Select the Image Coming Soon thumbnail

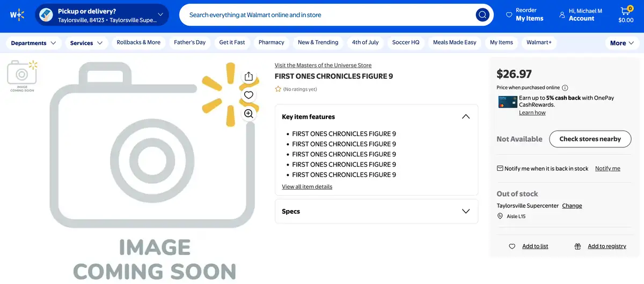[x=22, y=76]
